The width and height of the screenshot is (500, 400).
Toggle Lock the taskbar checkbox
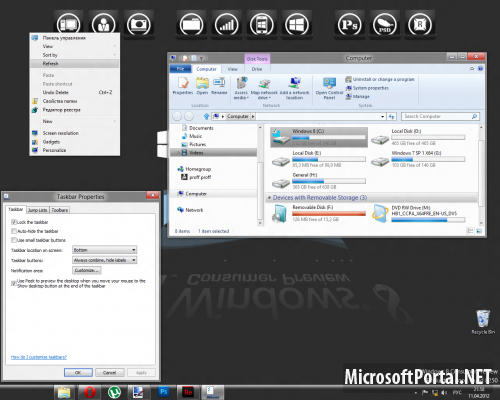(x=14, y=222)
